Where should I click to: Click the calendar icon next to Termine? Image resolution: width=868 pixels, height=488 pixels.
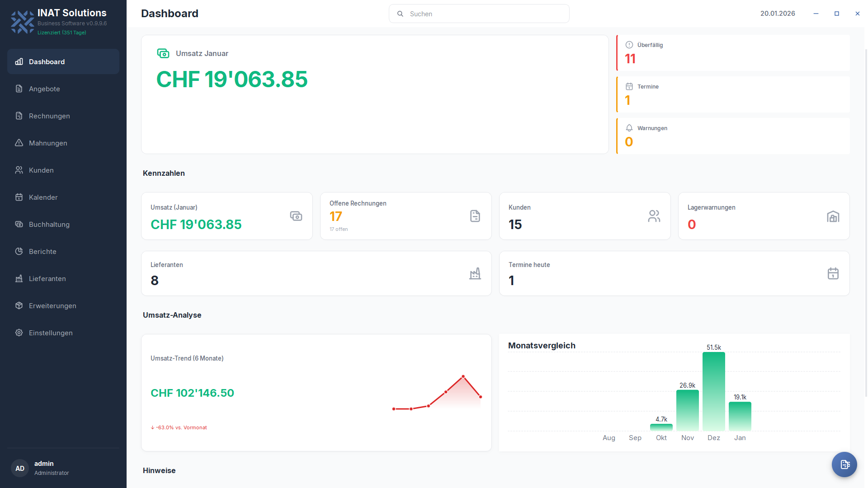click(x=628, y=86)
